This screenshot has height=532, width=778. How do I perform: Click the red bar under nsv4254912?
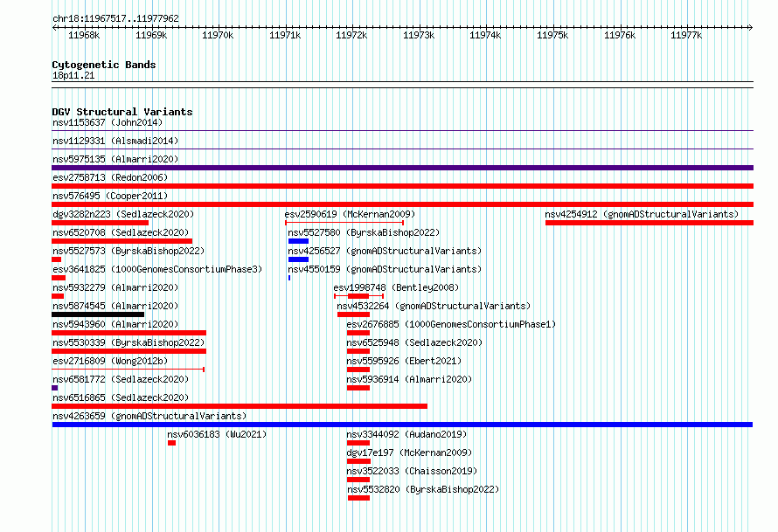click(x=649, y=223)
